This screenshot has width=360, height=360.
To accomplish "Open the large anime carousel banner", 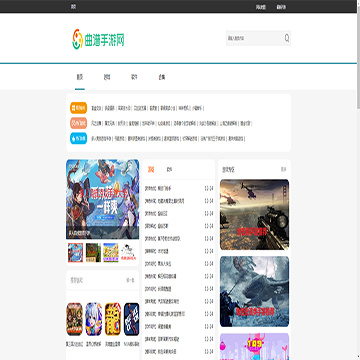I will (x=103, y=199).
